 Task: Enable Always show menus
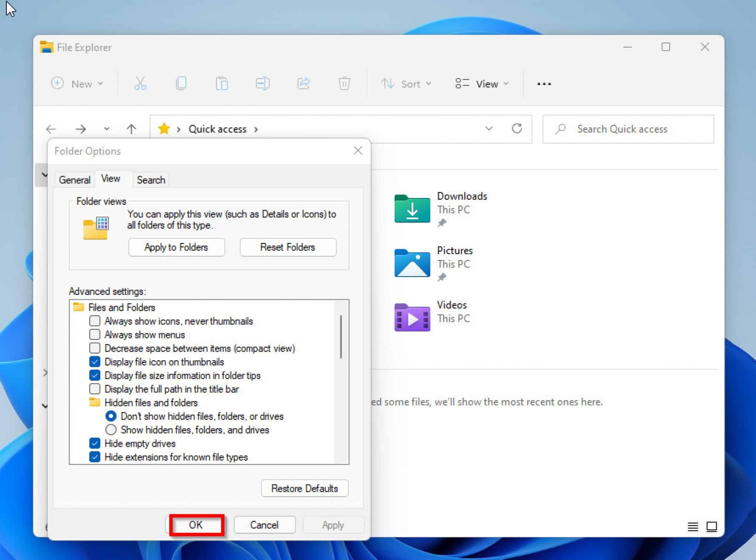[95, 334]
